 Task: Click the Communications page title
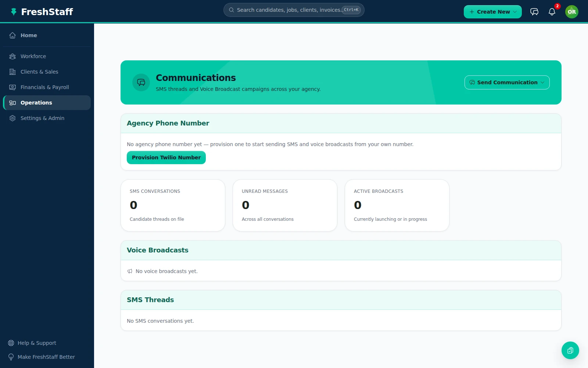click(196, 78)
